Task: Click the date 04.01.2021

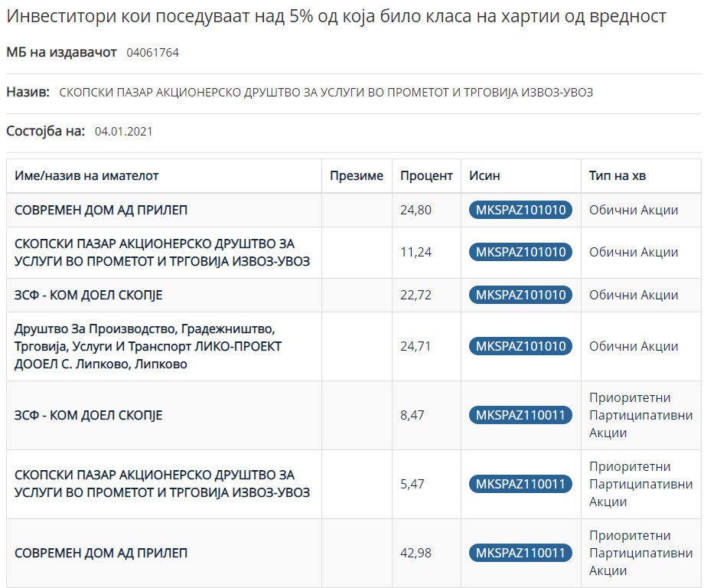Action: 123,131
